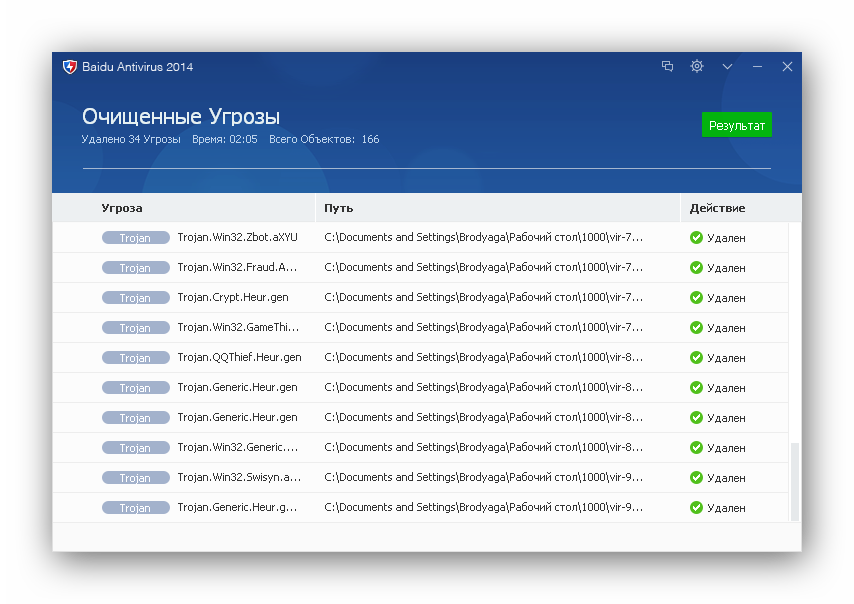
Task: Open the scan Результат report
Action: [737, 124]
